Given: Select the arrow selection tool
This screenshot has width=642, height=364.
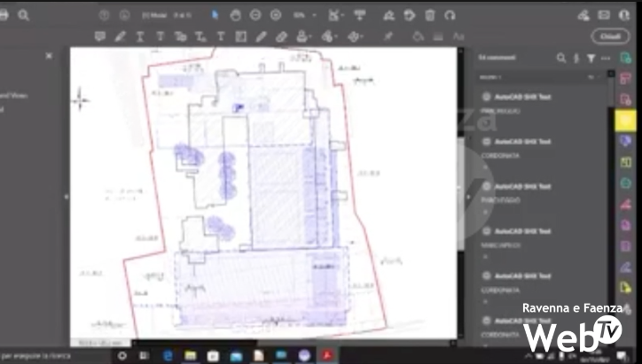Looking at the screenshot, I should coord(215,15).
